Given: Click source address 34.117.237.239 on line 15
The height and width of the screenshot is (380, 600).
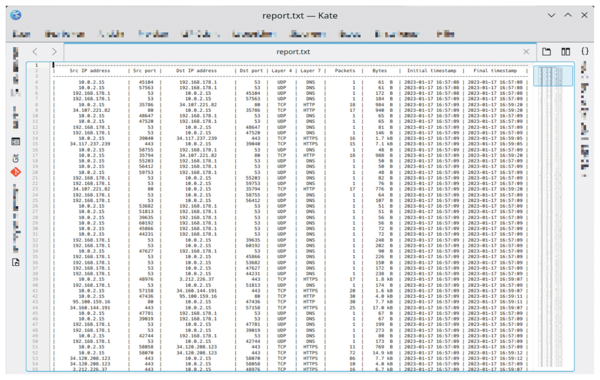Looking at the screenshot, I should click(x=90, y=144).
